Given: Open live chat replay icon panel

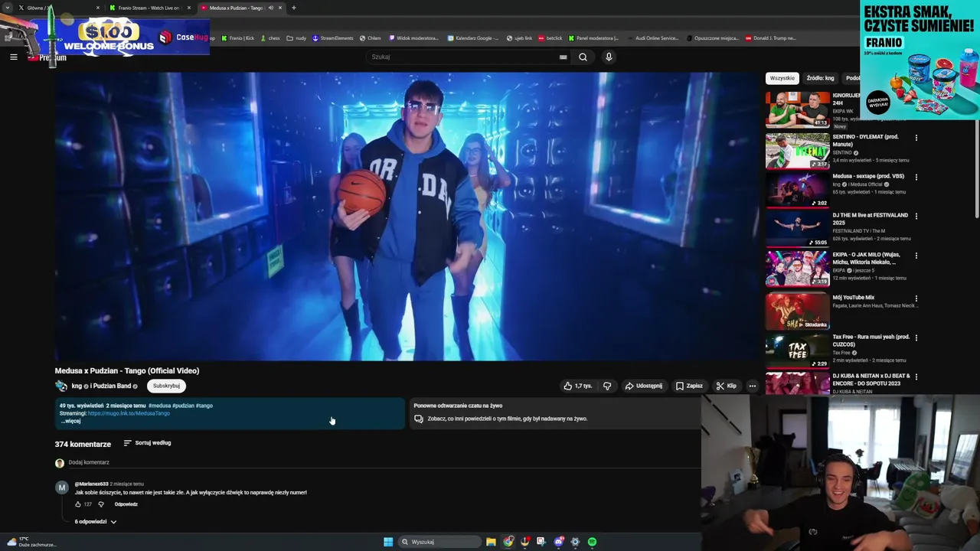Looking at the screenshot, I should (x=418, y=419).
